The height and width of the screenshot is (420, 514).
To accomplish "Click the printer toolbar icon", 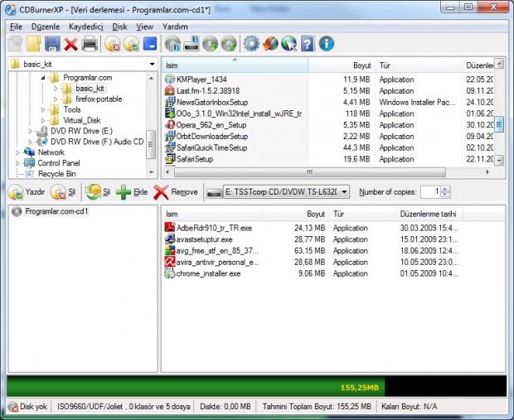I will [90, 44].
